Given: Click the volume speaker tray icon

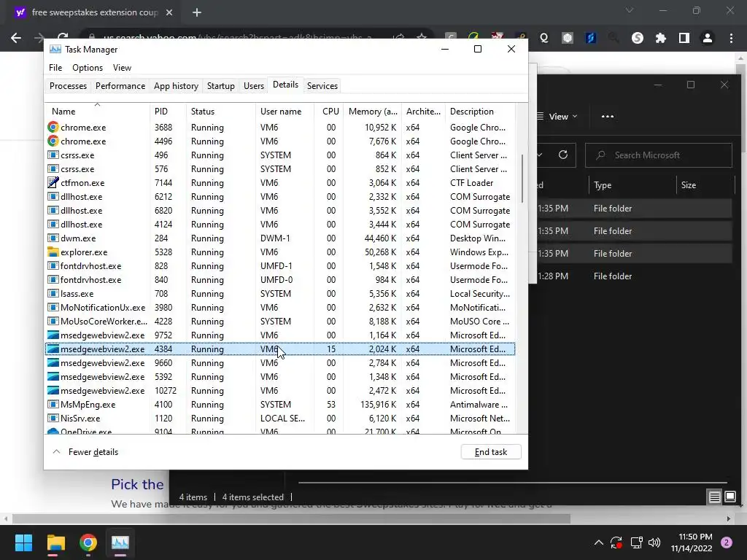Looking at the screenshot, I should pyautogui.click(x=654, y=542).
